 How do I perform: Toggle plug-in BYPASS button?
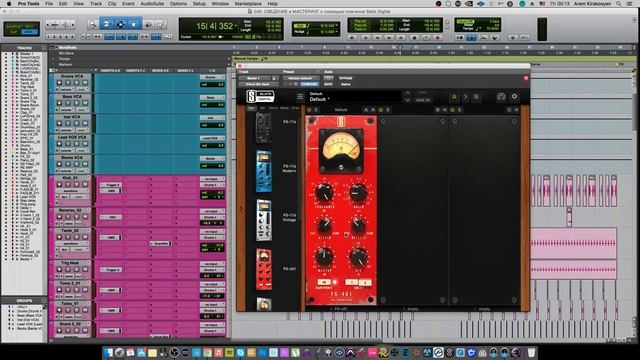pyautogui.click(x=346, y=78)
